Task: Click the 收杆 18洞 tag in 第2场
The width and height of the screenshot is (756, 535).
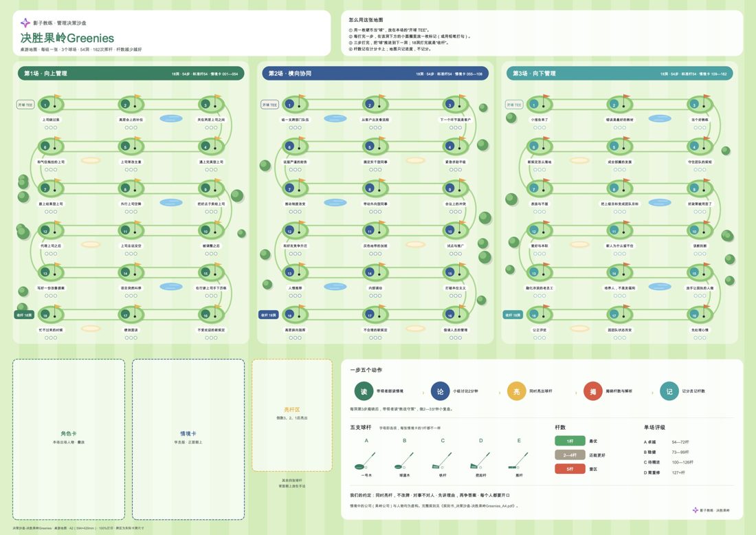Action: pyautogui.click(x=269, y=315)
